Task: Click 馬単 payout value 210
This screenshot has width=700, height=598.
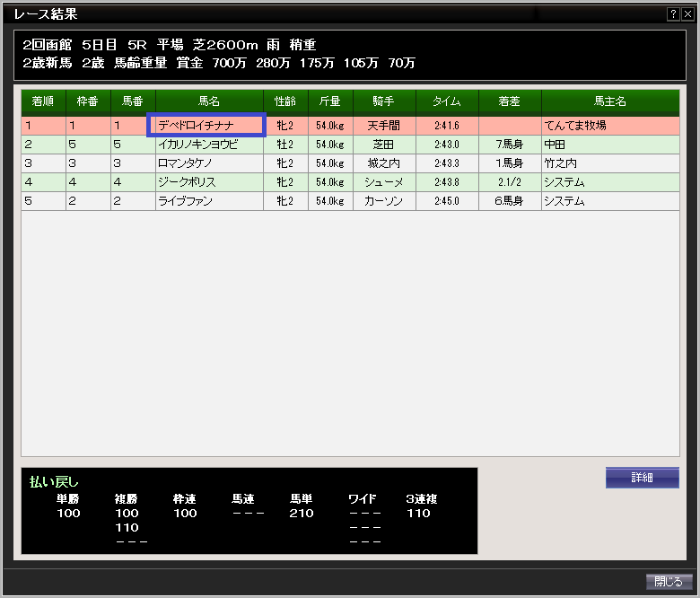Action: pos(302,513)
